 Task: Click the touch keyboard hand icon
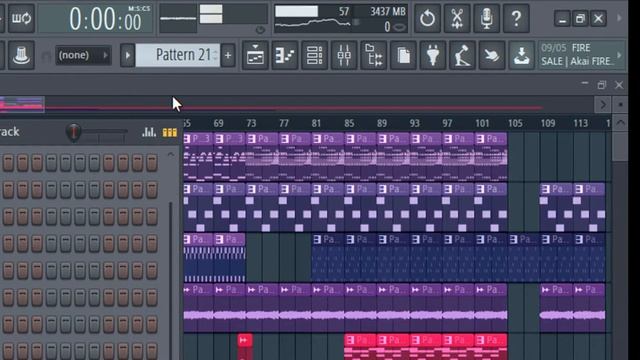pyautogui.click(x=492, y=55)
